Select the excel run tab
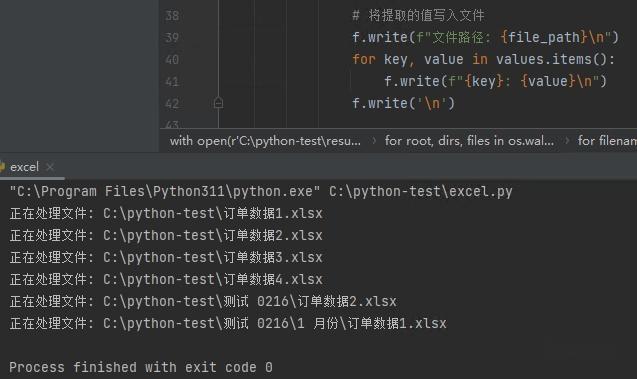This screenshot has width=637, height=379. 24,167
